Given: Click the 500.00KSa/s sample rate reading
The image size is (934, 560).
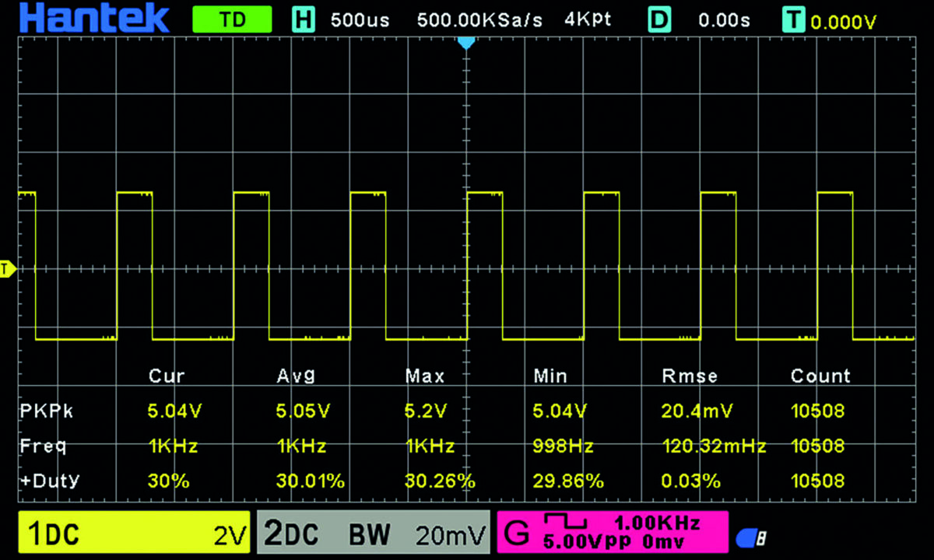Looking at the screenshot, I should 479,20.
